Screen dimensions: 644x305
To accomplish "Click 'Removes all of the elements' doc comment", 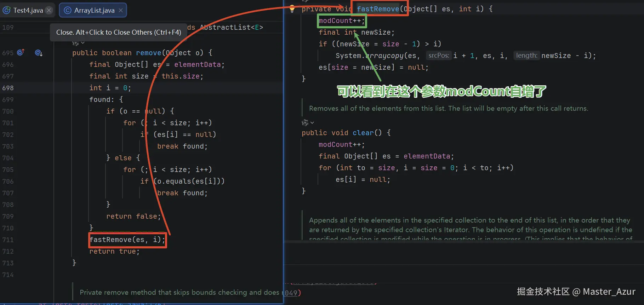I will coord(448,108).
